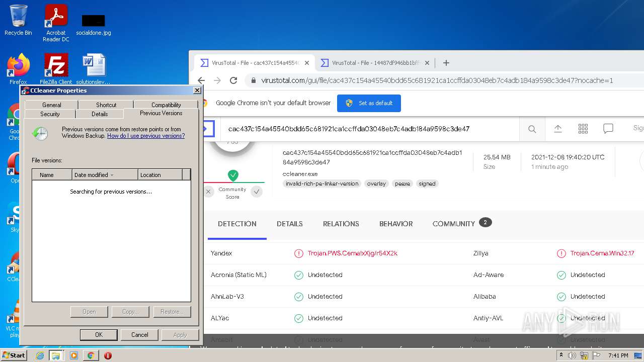Viewport: 644px width, 362px height.
Task: Close the second VirusTotal tab
Action: click(427, 63)
